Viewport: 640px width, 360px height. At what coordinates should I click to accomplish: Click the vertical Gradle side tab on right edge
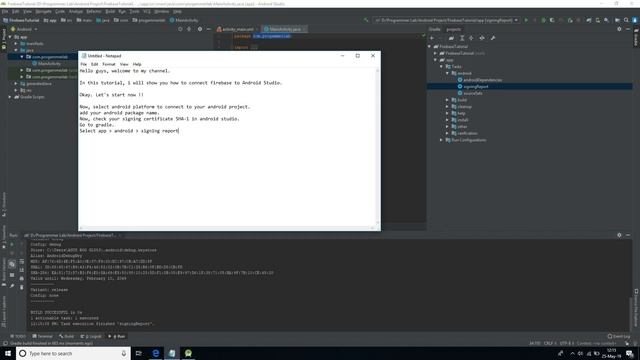point(636,38)
